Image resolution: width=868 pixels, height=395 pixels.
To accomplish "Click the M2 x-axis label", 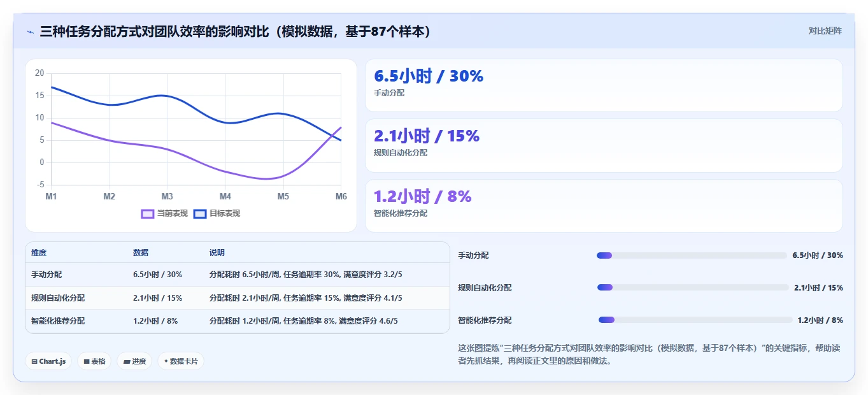I will click(110, 196).
